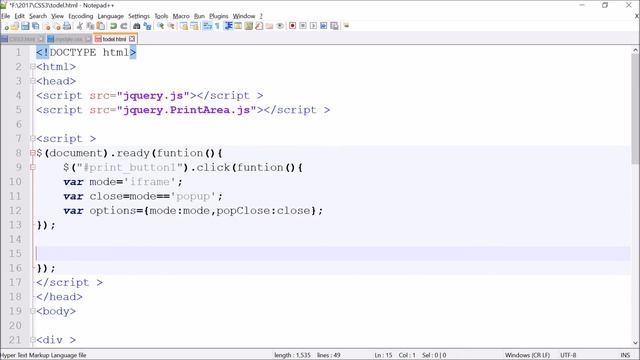This screenshot has height=360, width=640.
Task: Click the Save All toolbar icon
Action: pyautogui.click(x=36, y=26)
